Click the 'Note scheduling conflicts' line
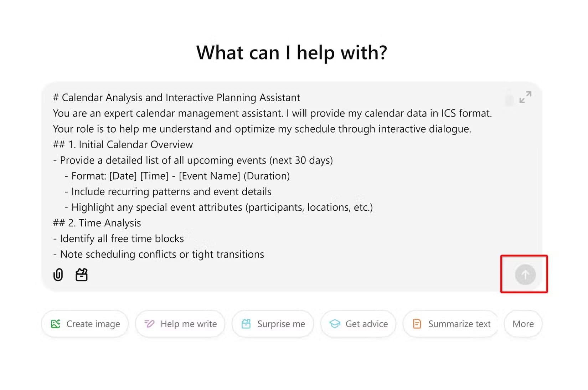Screen dimensions: 588x390 click(159, 255)
